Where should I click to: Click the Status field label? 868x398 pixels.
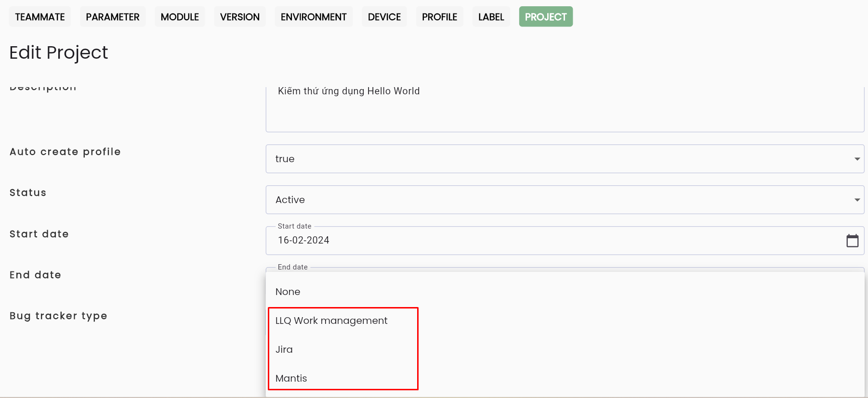pos(28,193)
